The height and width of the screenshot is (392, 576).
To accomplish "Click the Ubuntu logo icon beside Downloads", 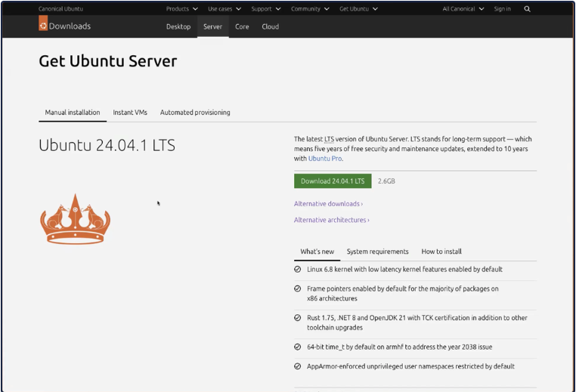I will point(43,24).
